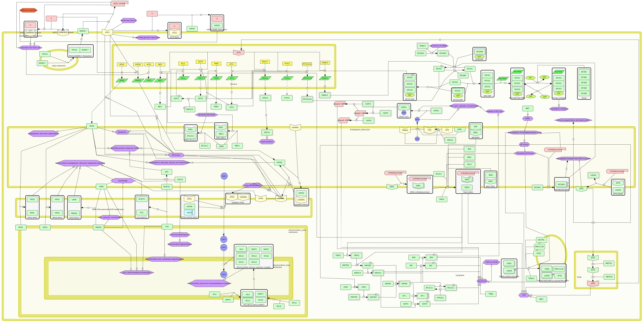Select the Ca2+ ER depletion phenotype
This screenshot has width=644, height=322.
[x=252, y=185]
